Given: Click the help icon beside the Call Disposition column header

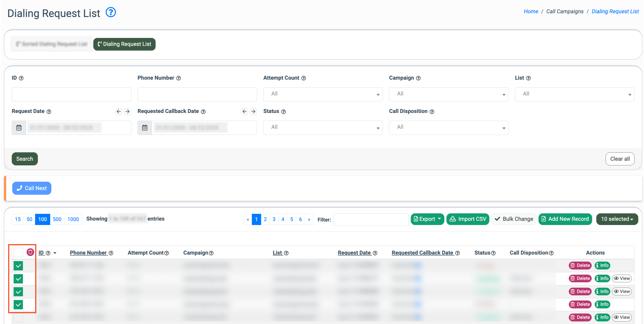Looking at the screenshot, I should 551,253.
